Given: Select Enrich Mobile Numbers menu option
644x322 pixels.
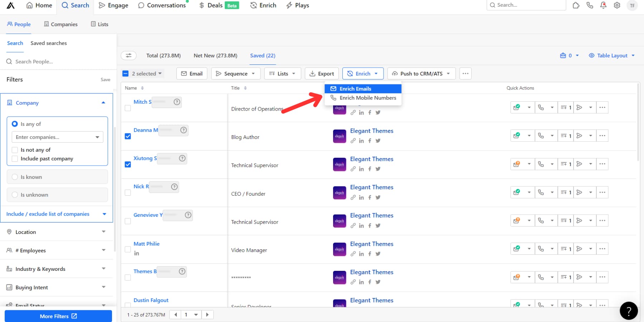Looking at the screenshot, I should tap(367, 98).
